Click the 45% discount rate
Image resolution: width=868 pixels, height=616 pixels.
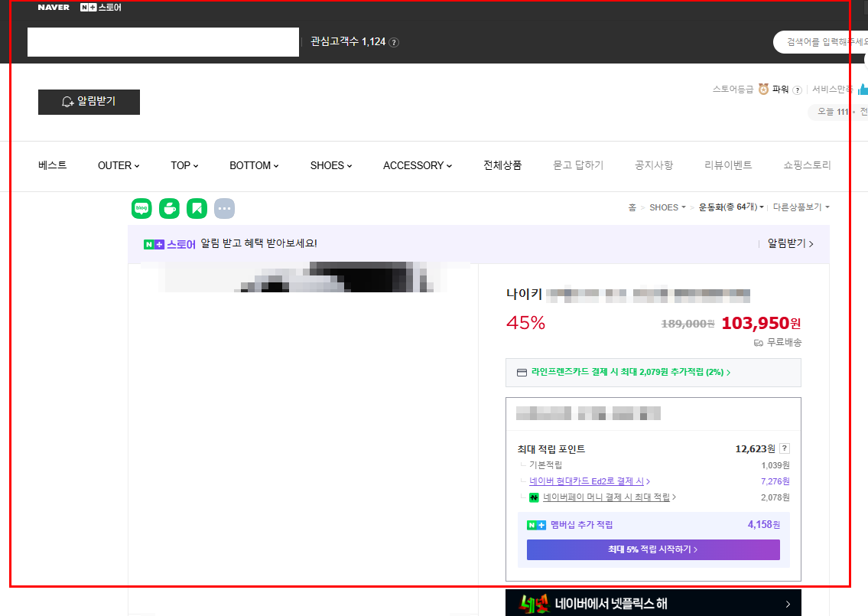click(526, 323)
